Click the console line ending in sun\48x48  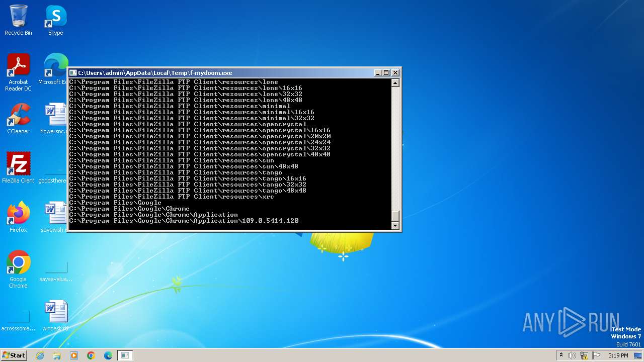click(184, 166)
